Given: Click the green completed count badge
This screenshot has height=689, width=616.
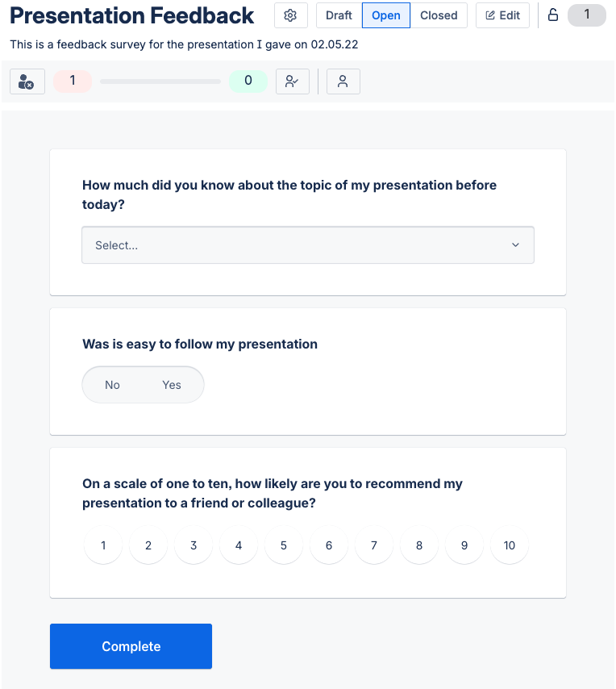Looking at the screenshot, I should click(x=248, y=81).
